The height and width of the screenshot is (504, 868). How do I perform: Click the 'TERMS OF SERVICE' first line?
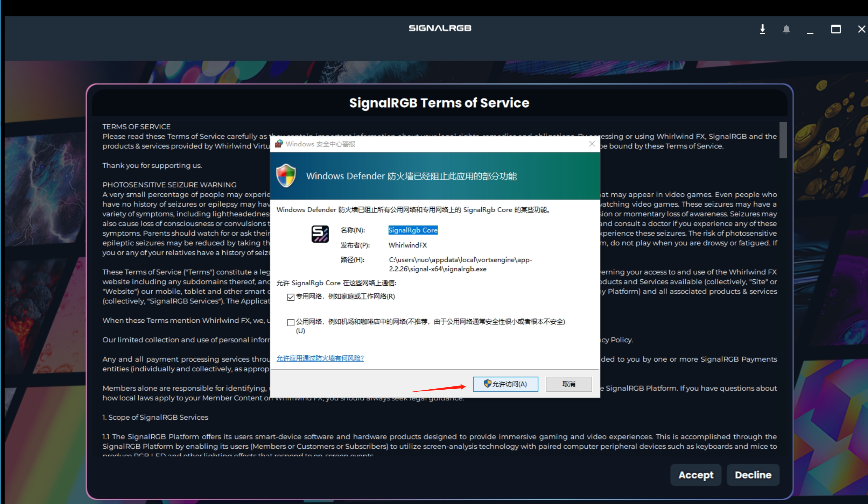136,127
